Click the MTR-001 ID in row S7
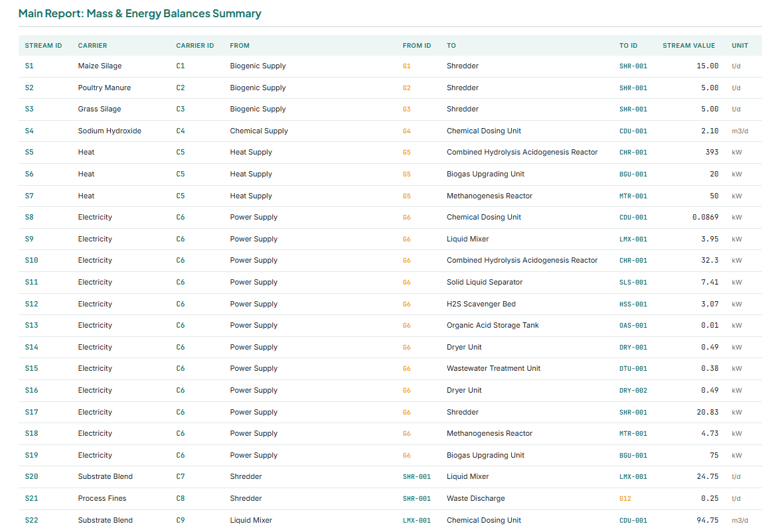The image size is (778, 532). coord(633,196)
